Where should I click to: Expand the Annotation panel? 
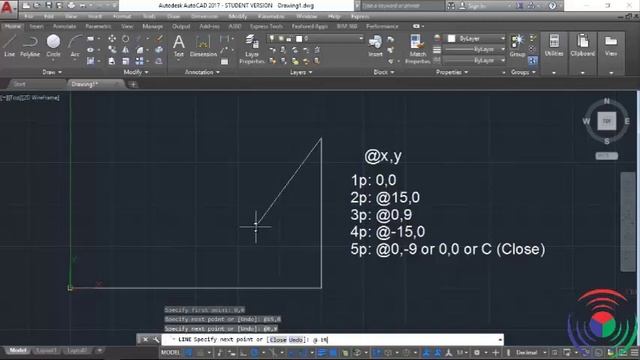click(x=202, y=72)
